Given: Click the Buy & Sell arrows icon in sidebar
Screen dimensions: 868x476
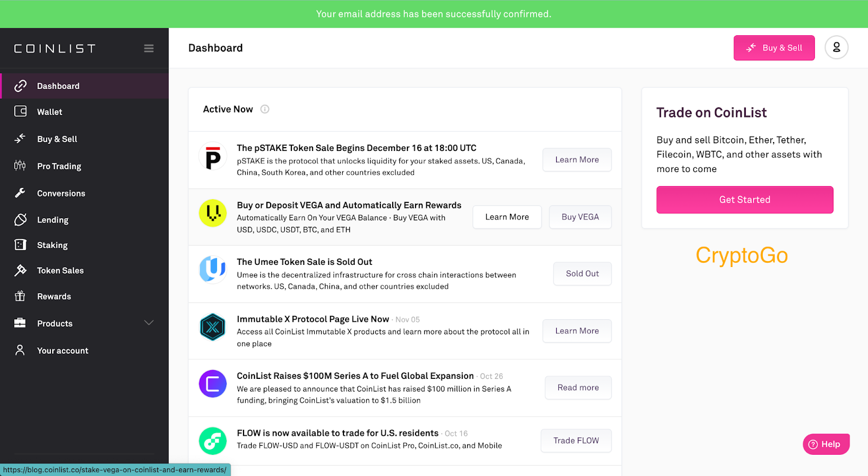Looking at the screenshot, I should [20, 138].
